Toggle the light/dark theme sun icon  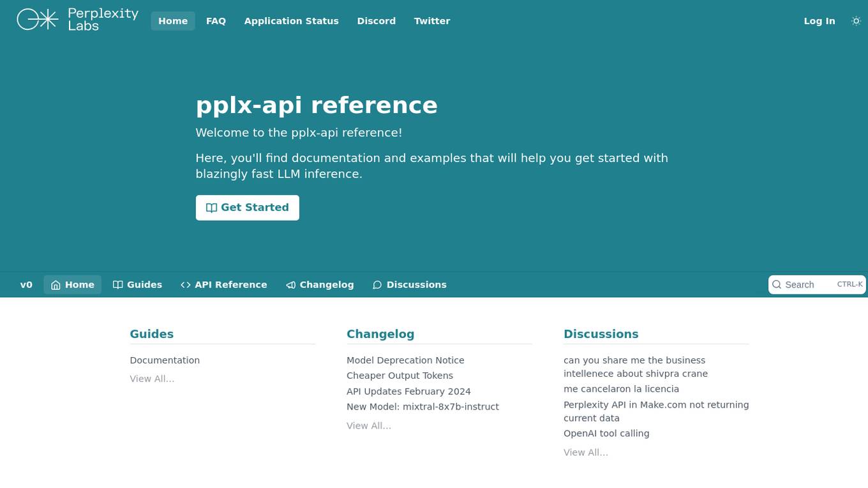coord(856,21)
